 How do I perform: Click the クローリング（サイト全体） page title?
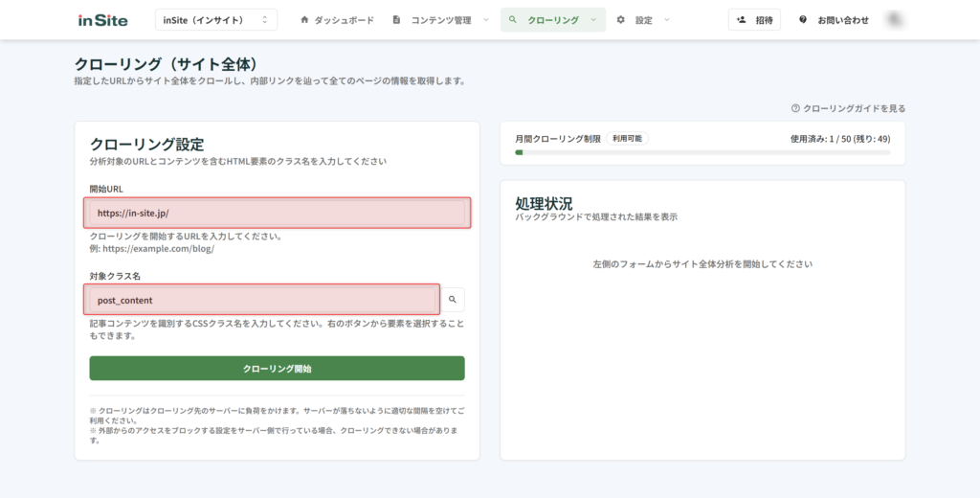[x=167, y=64]
